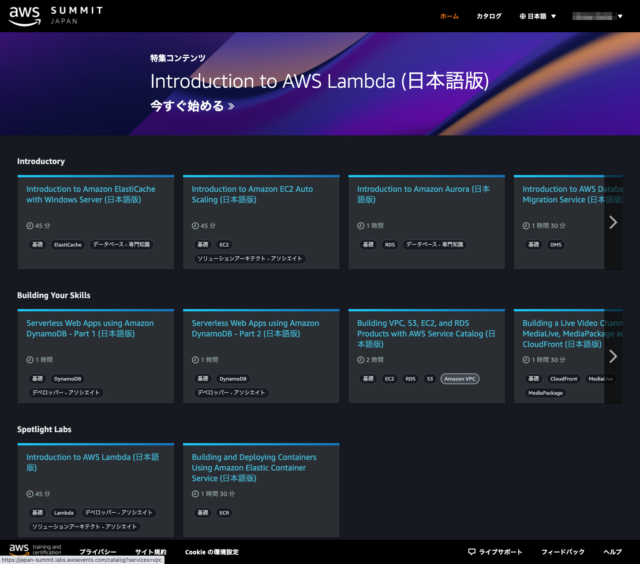
Task: Open ヘルプ footer link
Action: [x=613, y=552]
